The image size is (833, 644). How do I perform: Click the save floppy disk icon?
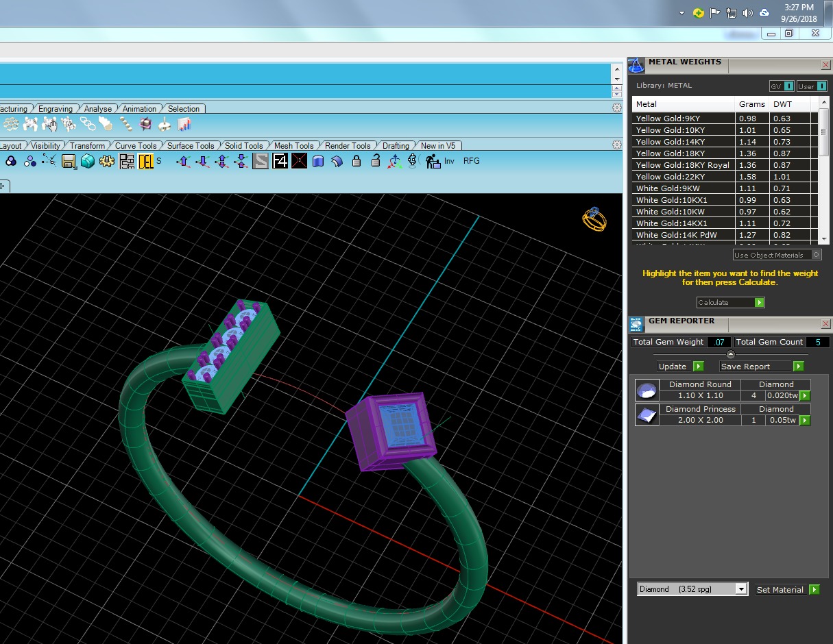coord(69,161)
